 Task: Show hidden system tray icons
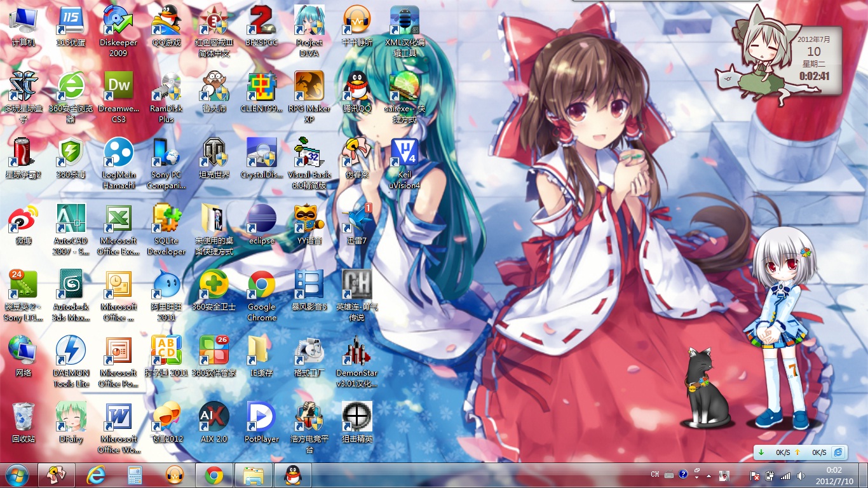709,475
